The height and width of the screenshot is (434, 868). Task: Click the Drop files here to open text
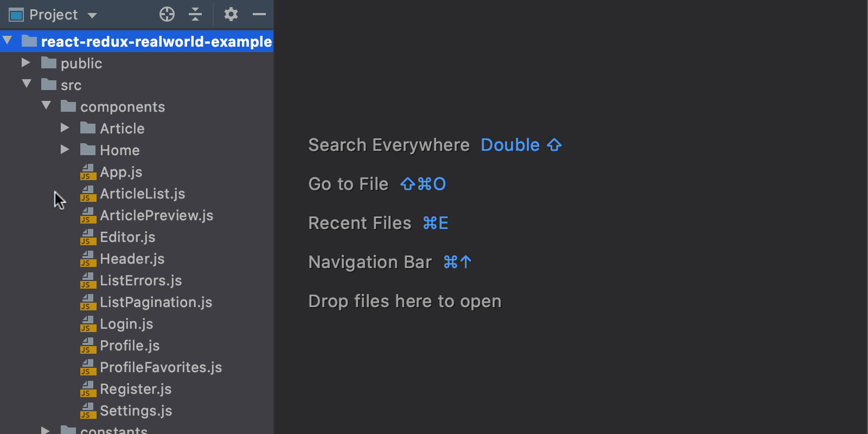coord(405,302)
